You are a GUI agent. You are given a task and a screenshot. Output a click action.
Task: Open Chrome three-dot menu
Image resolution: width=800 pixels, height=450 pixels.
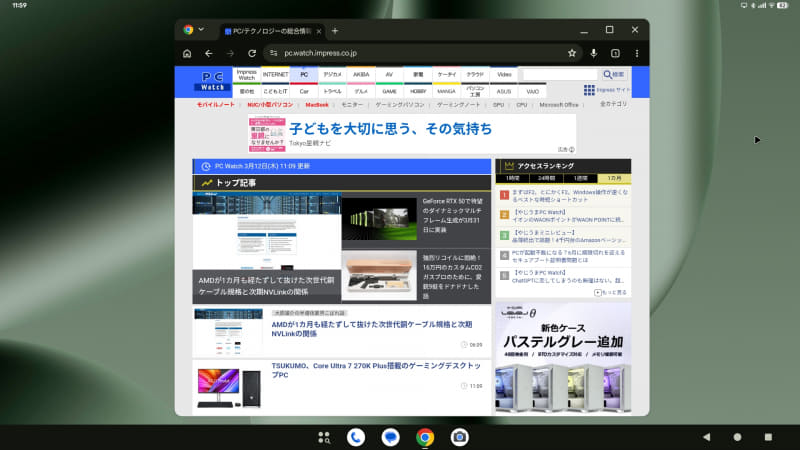[x=637, y=53]
